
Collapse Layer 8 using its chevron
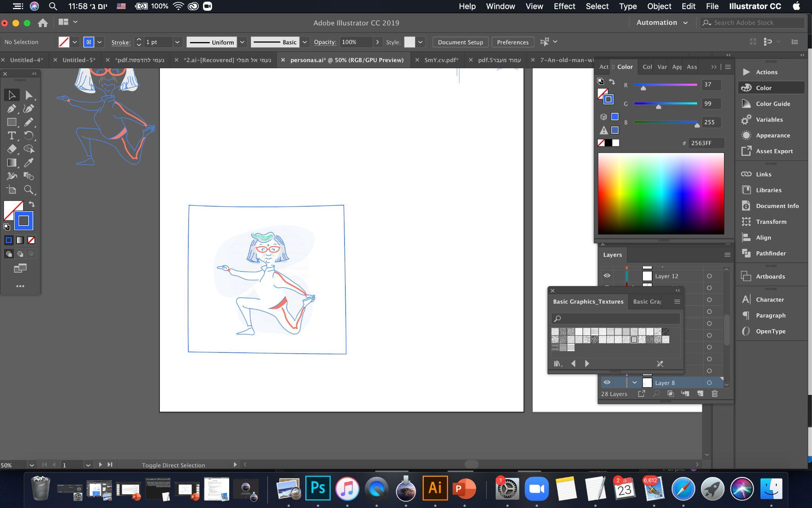pyautogui.click(x=634, y=383)
